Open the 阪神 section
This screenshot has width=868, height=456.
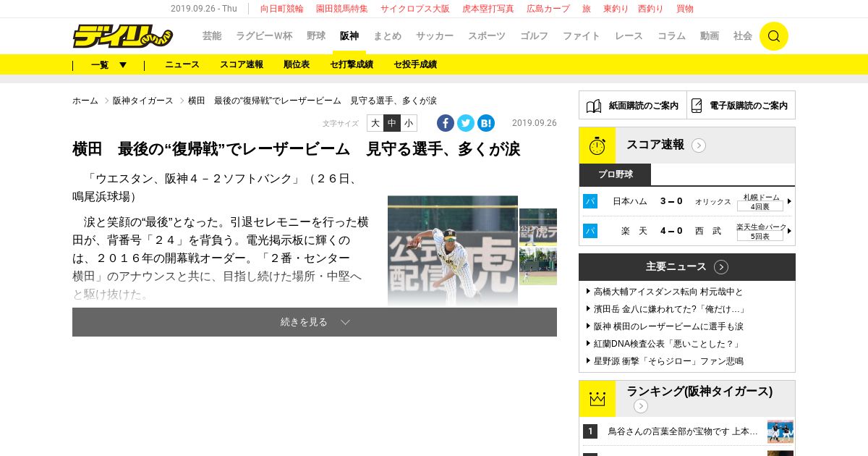349,36
